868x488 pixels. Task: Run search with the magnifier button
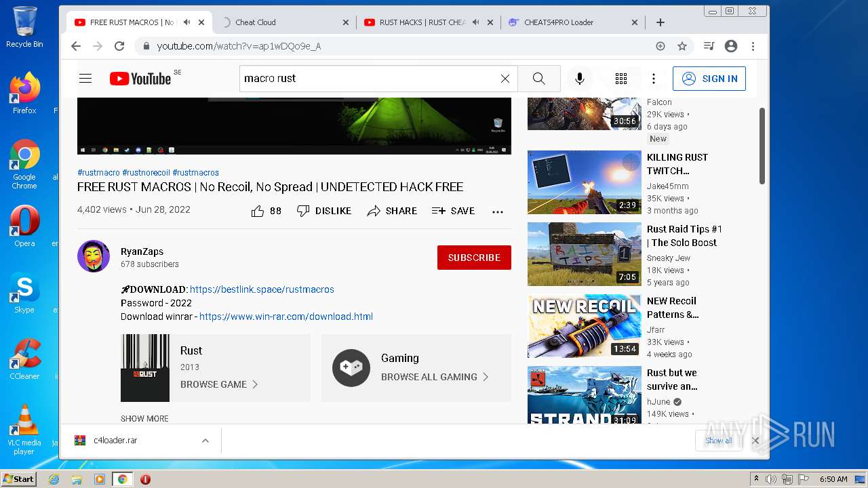pos(539,79)
